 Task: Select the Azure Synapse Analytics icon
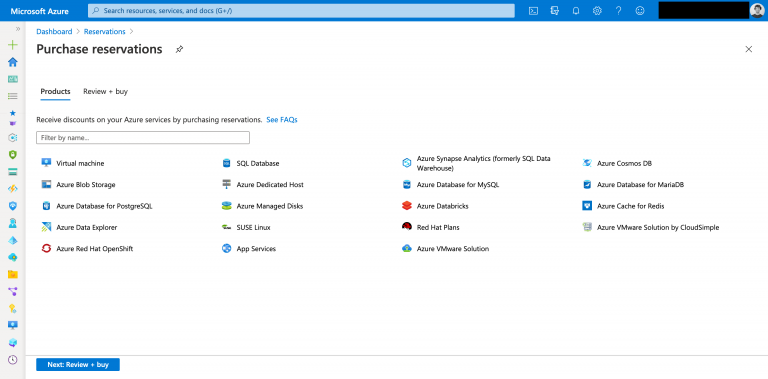(x=407, y=163)
